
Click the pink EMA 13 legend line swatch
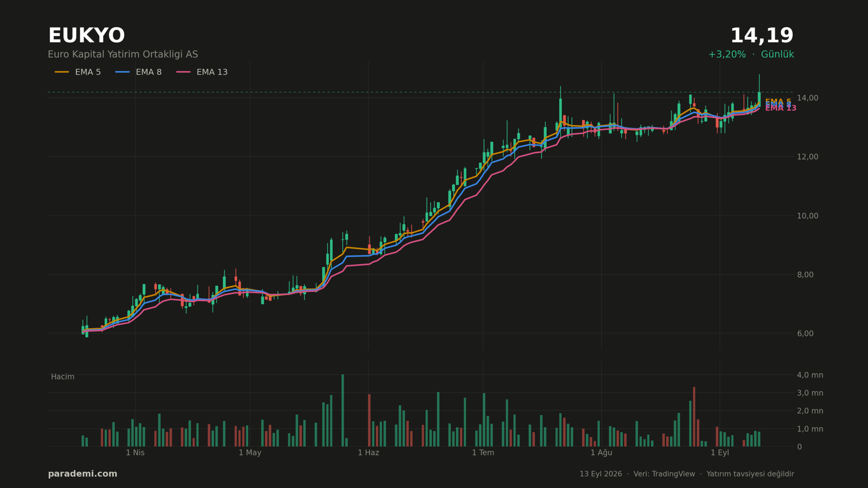pos(183,72)
